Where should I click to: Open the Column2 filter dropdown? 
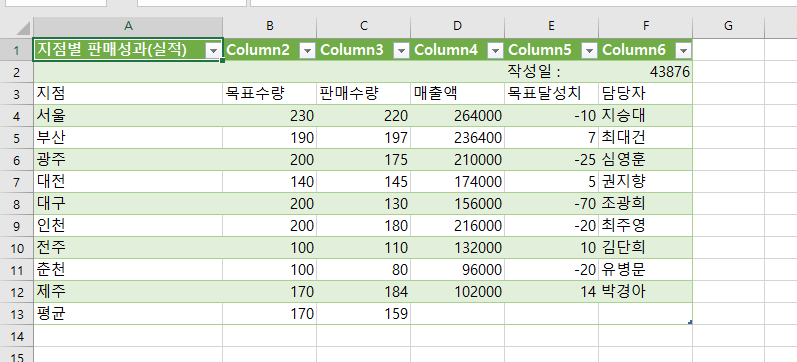pyautogui.click(x=308, y=50)
